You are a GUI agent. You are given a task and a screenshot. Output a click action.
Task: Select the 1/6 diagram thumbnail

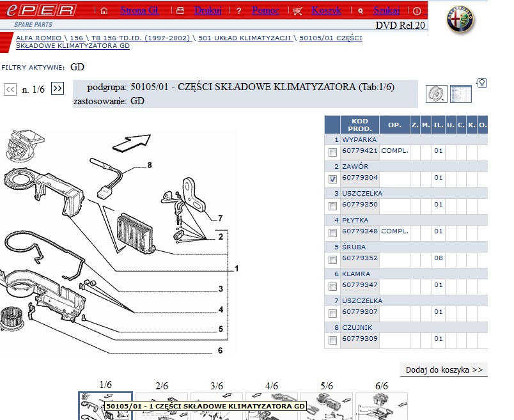coord(105,405)
